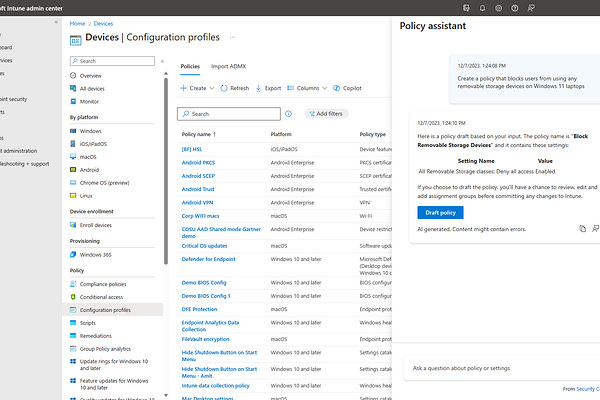
Task: Click the search info icon
Action: point(289,114)
